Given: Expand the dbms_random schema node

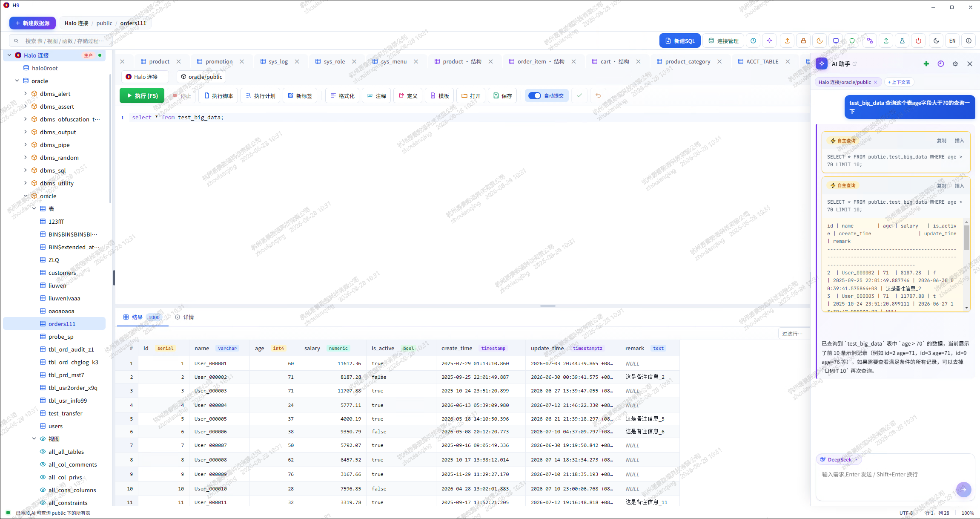Looking at the screenshot, I should (x=25, y=158).
